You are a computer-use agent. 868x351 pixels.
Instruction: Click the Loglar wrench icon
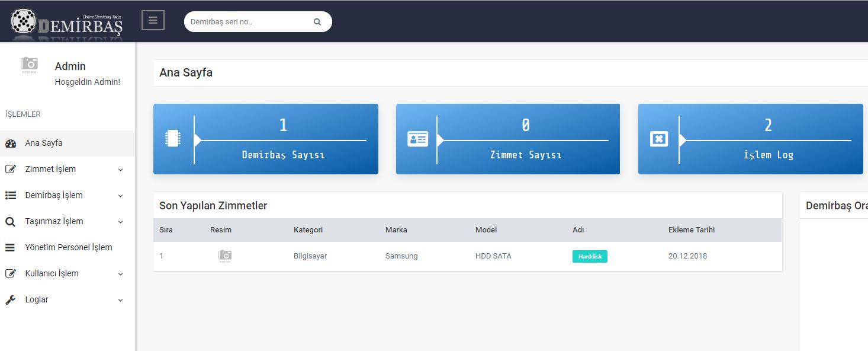pos(11,300)
